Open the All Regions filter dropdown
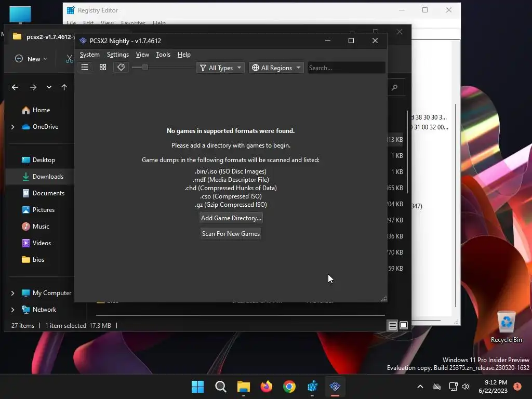 click(276, 68)
